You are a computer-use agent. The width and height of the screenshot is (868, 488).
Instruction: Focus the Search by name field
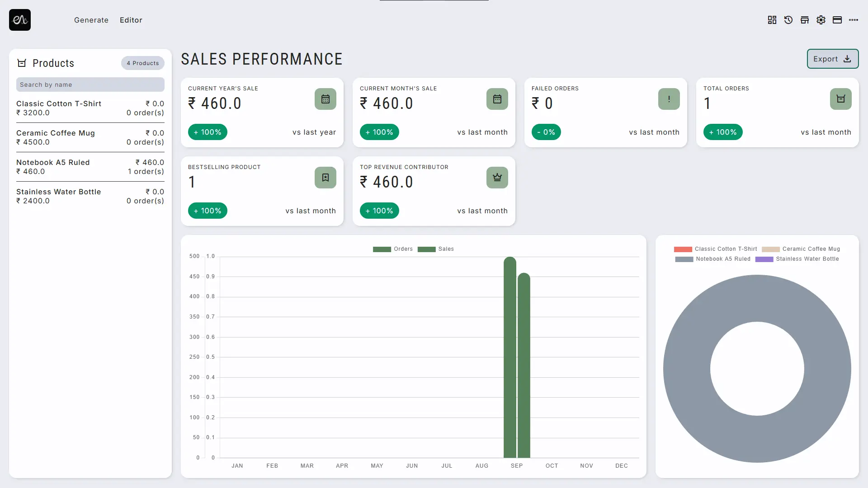90,84
